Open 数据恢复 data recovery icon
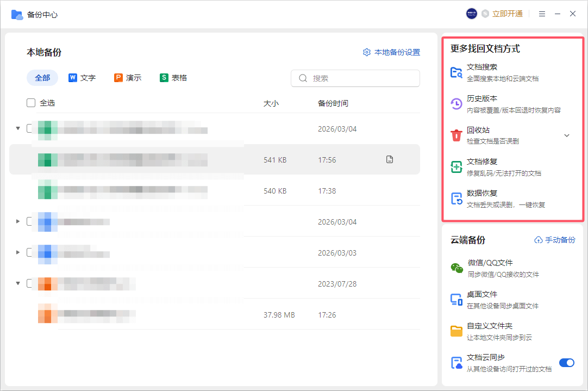Screen dimensions: 588x391 (x=458, y=197)
